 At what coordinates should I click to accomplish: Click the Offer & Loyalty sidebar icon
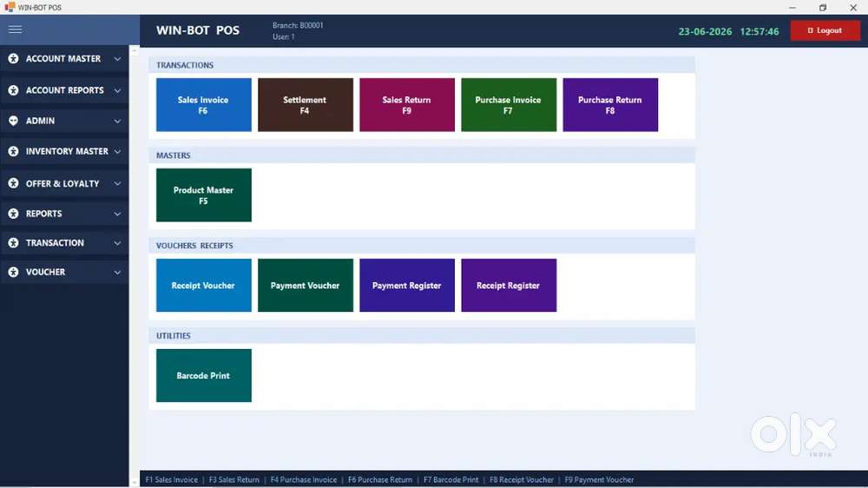(13, 183)
